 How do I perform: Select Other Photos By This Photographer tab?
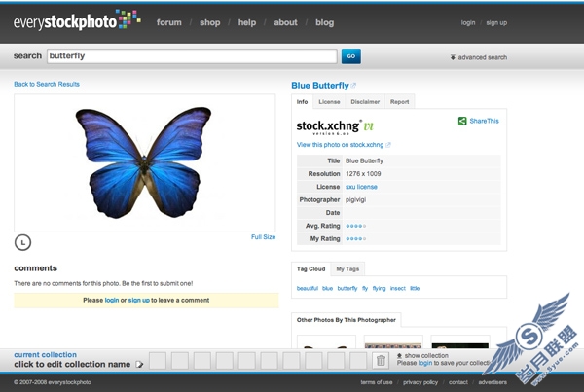tap(346, 320)
